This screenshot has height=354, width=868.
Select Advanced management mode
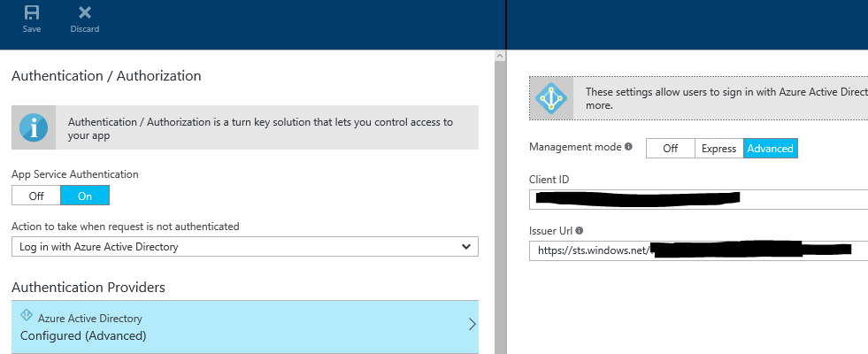pyautogui.click(x=770, y=149)
